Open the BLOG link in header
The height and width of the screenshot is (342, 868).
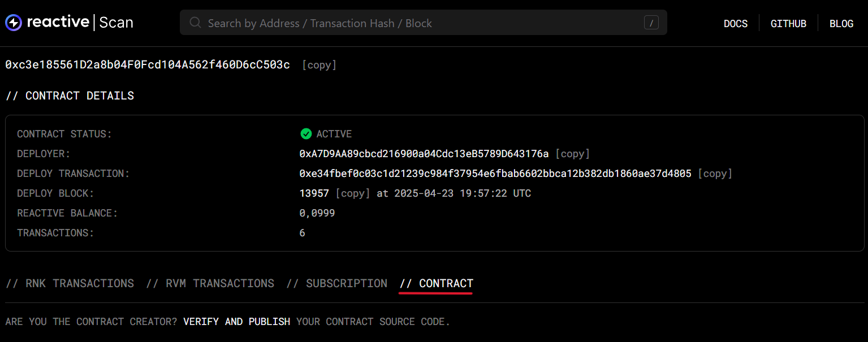841,23
